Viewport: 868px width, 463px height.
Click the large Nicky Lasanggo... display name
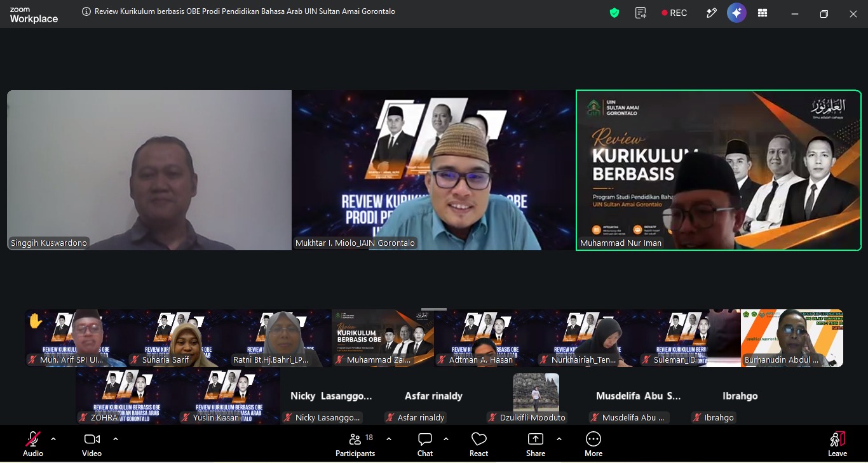pos(331,396)
